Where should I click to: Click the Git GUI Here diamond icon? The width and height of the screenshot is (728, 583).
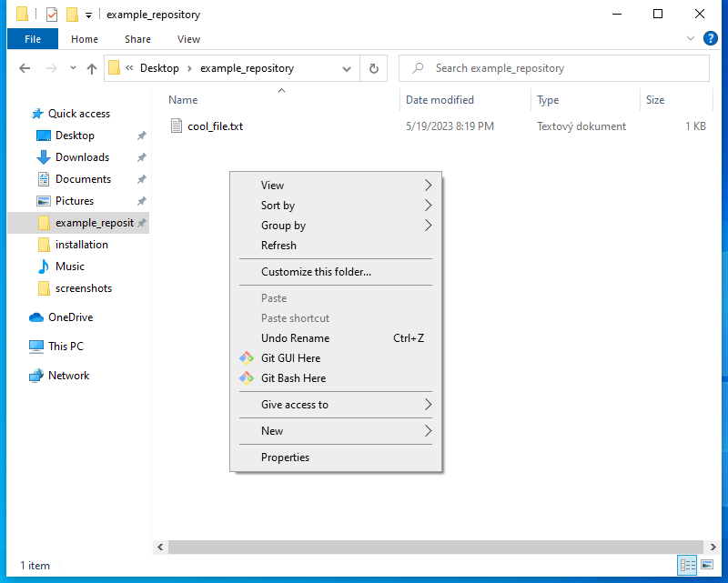(247, 358)
